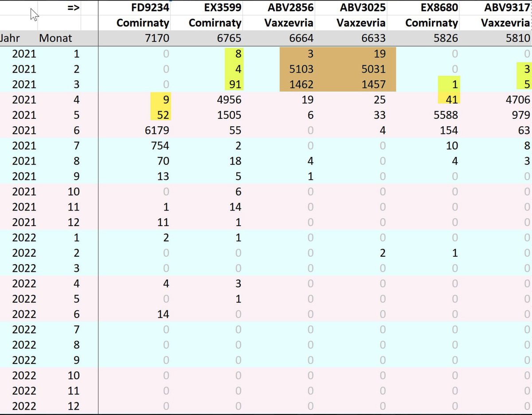Select brown highlighted cell 5103
Image resolution: width=532 pixels, height=415 pixels.
point(301,69)
